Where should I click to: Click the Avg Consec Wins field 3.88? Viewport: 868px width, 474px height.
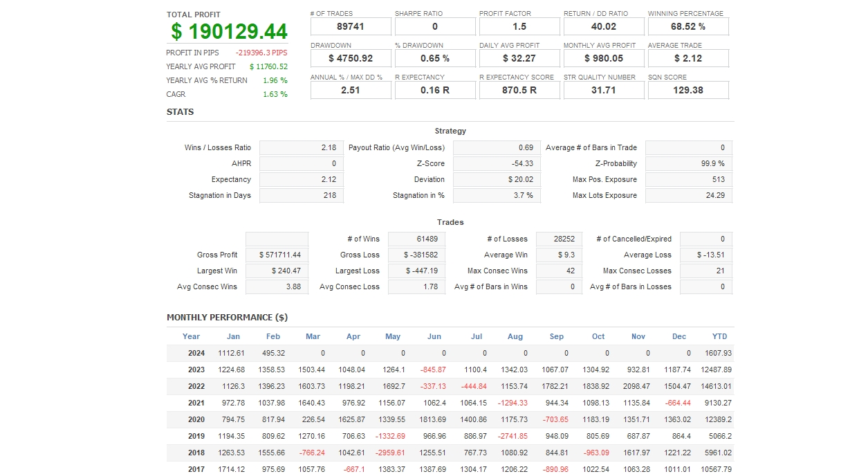pyautogui.click(x=277, y=286)
